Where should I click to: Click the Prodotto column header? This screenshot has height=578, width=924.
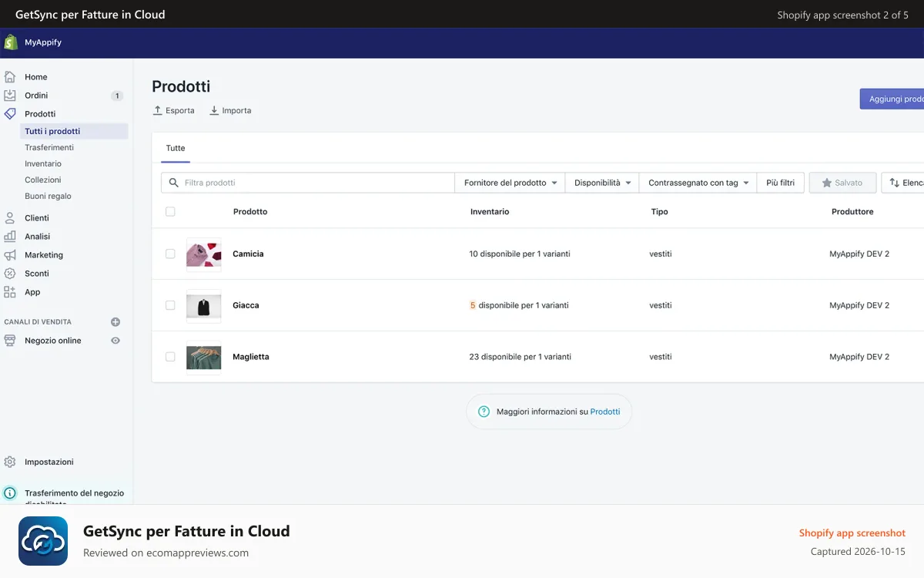coord(250,212)
